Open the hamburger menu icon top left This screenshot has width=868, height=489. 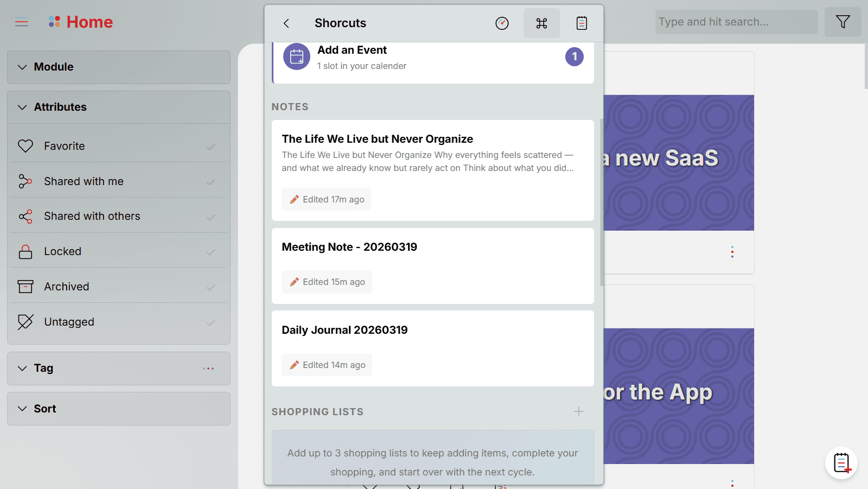pos(21,22)
